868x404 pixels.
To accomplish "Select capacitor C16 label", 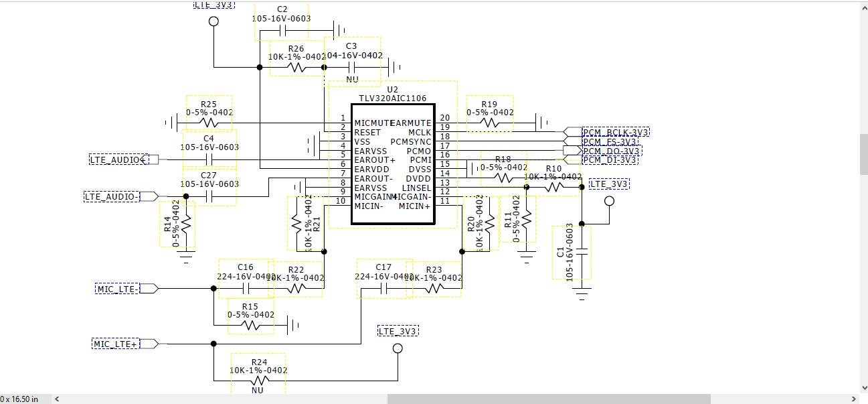I will [x=246, y=267].
